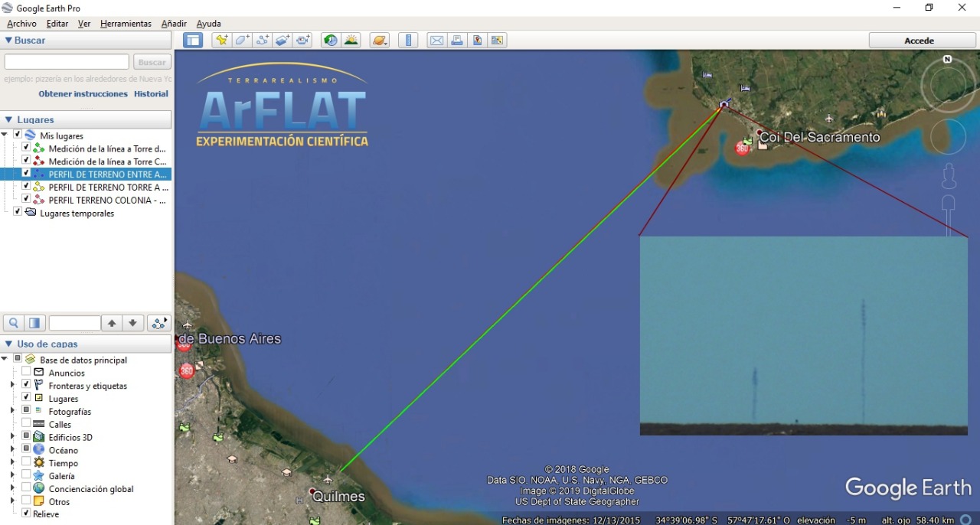Uncheck the Relieve layer
The height and width of the screenshot is (525, 980).
[26, 514]
